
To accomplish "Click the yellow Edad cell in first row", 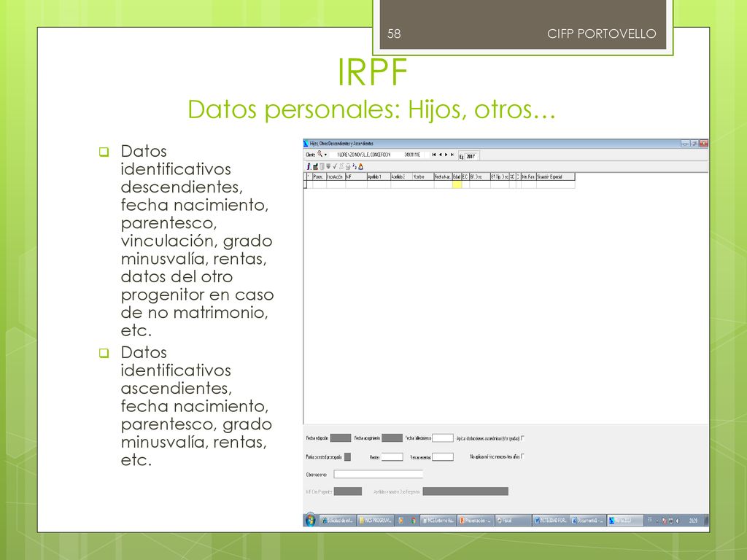I will pos(457,184).
